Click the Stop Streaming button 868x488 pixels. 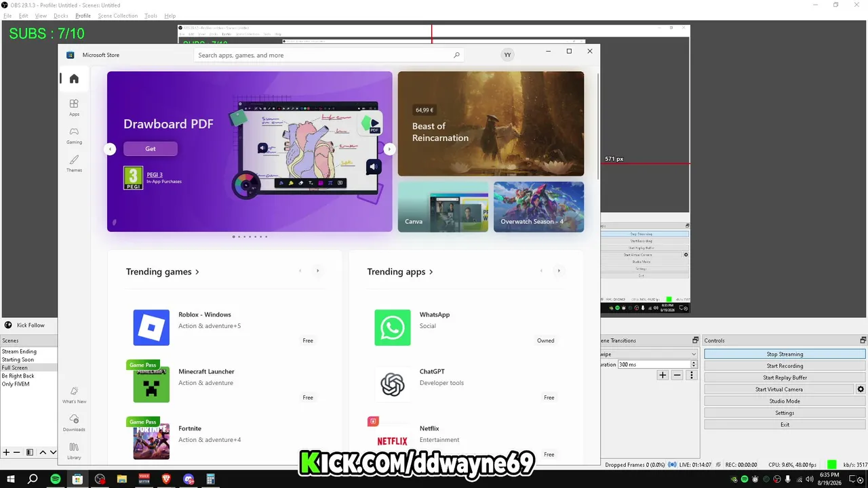coord(785,354)
